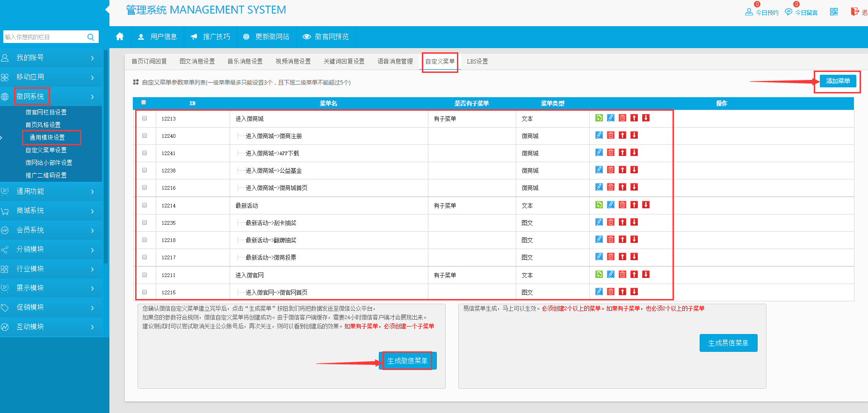Move row 12218 翻牌抽奖 up
Screen dimensions: 868x413
[x=622, y=239]
